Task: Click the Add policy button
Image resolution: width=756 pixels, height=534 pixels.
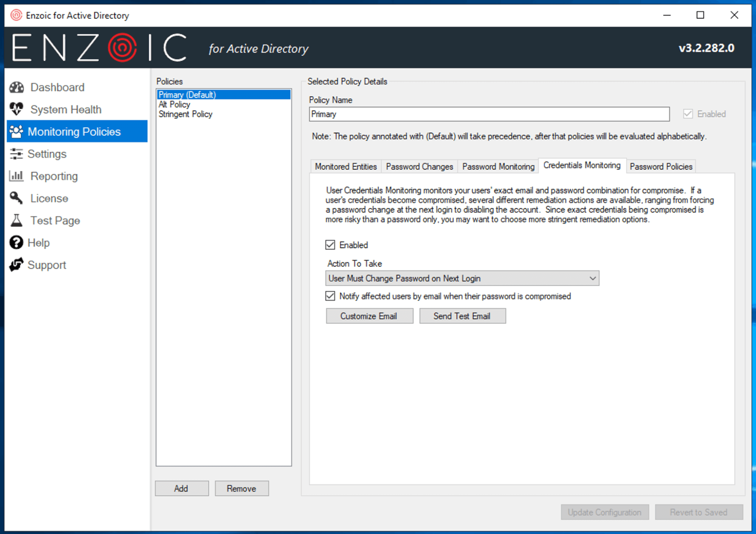Action: pos(182,488)
